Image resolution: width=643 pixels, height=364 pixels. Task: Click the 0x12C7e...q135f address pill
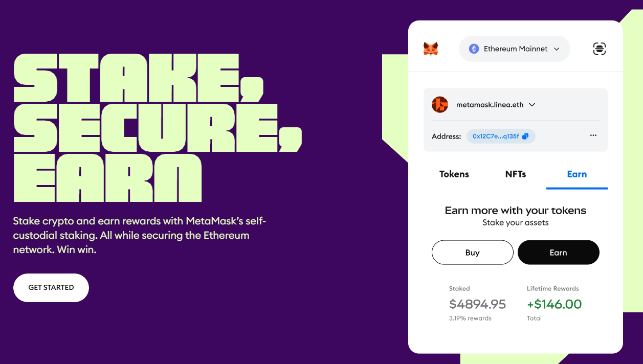point(501,136)
